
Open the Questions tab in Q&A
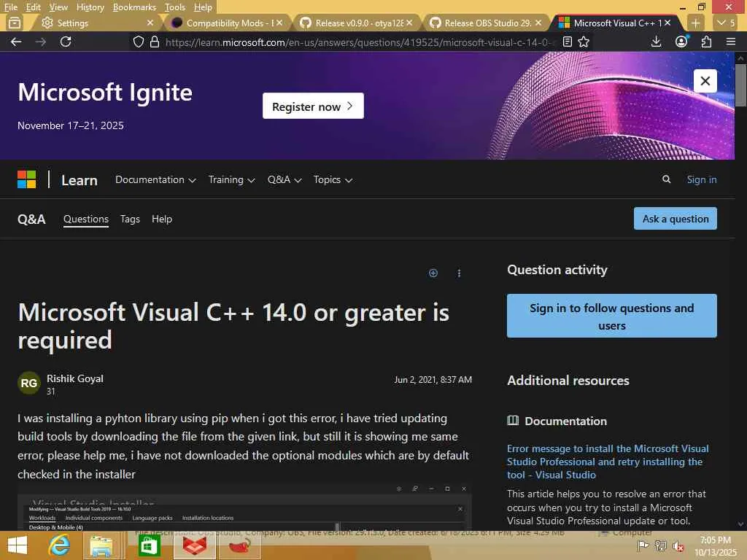coord(86,219)
